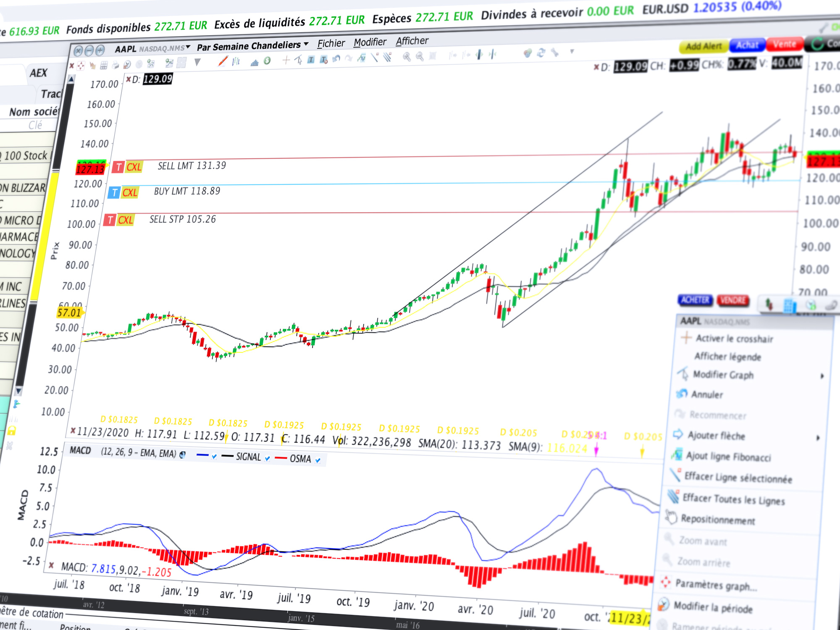Click the volume bars study icon
Viewport: 840px width, 630px height.
coord(255,62)
